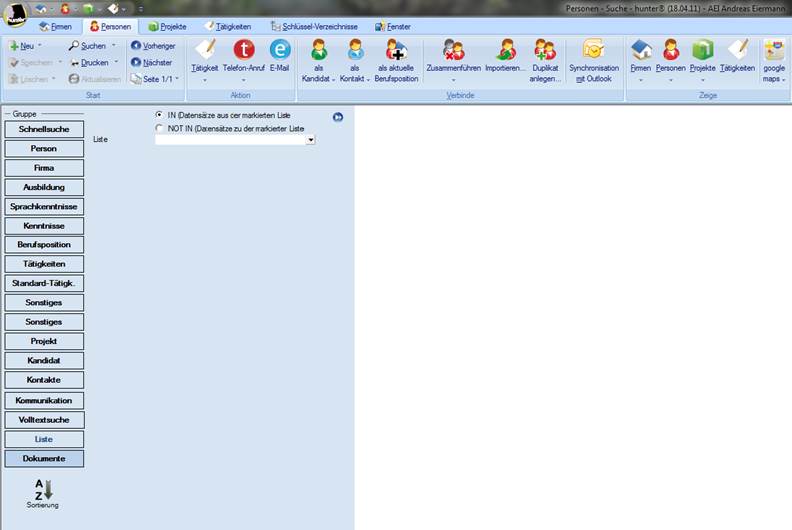This screenshot has height=530, width=792.
Task: Click the Importieren icon
Action: [x=506, y=50]
